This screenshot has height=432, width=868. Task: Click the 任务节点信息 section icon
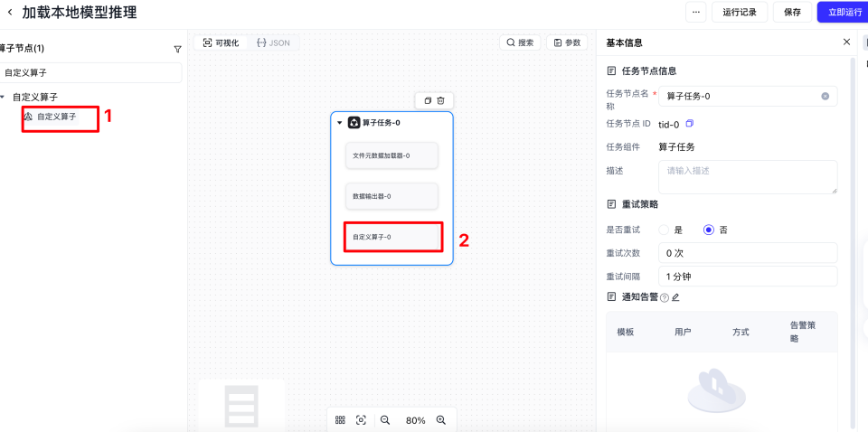[611, 70]
